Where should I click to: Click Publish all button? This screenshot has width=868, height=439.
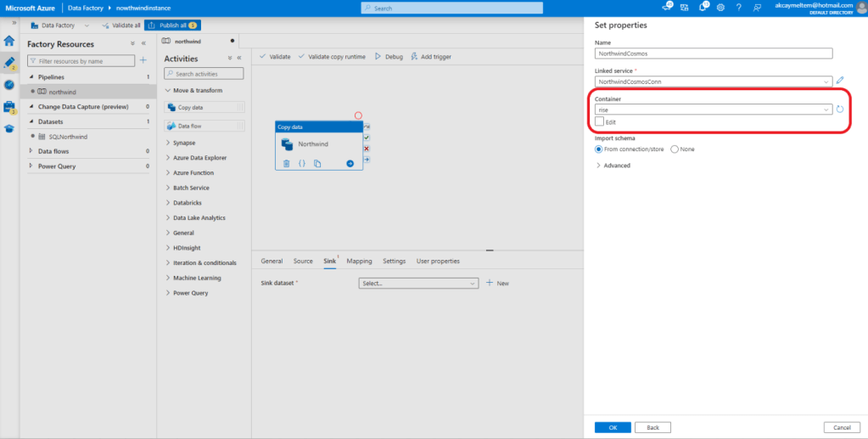pos(172,25)
